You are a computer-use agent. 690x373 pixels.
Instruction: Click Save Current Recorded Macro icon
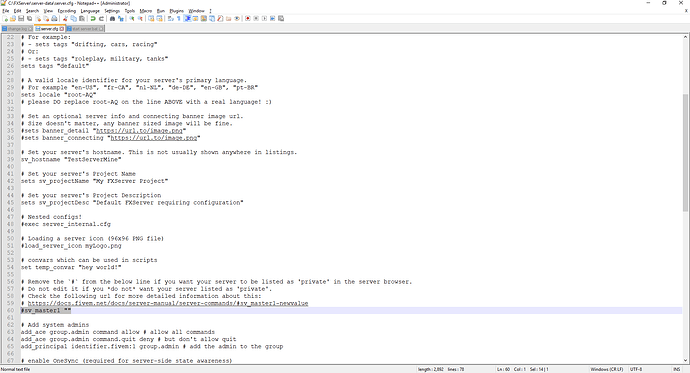click(282, 18)
